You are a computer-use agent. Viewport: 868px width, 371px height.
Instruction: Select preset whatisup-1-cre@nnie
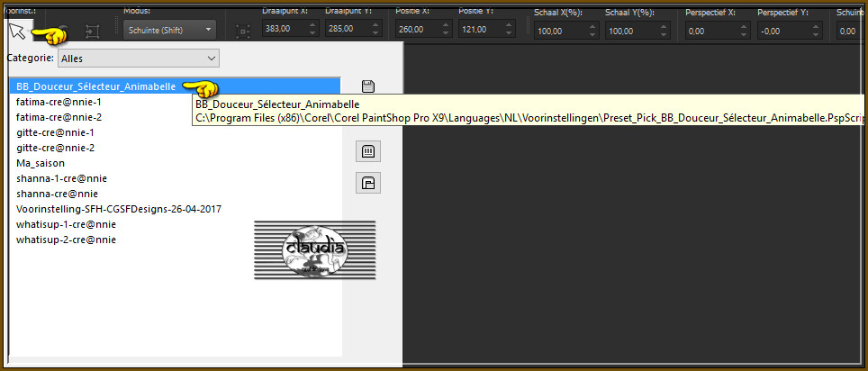tap(175, 225)
